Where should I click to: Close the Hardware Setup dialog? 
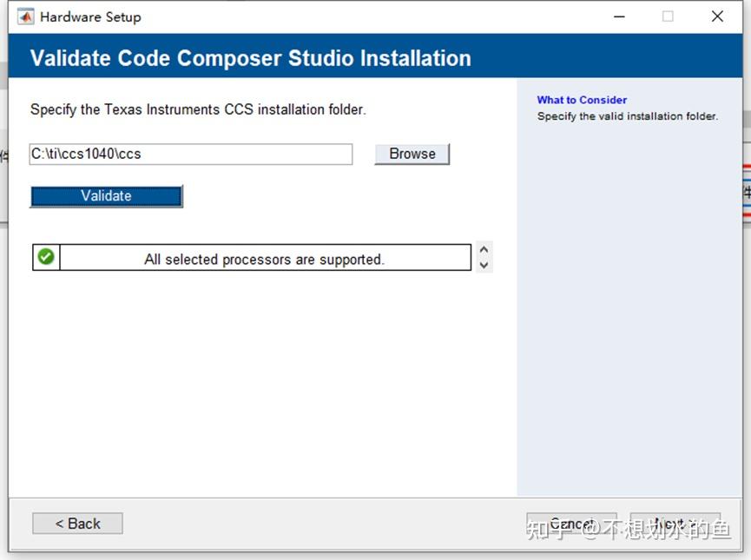point(716,16)
